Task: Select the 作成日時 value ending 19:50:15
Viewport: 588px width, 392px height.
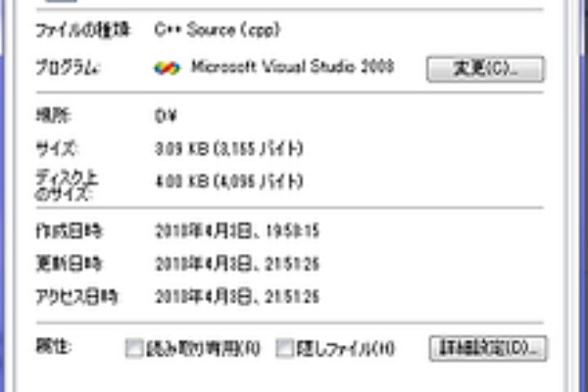Action: point(238,231)
